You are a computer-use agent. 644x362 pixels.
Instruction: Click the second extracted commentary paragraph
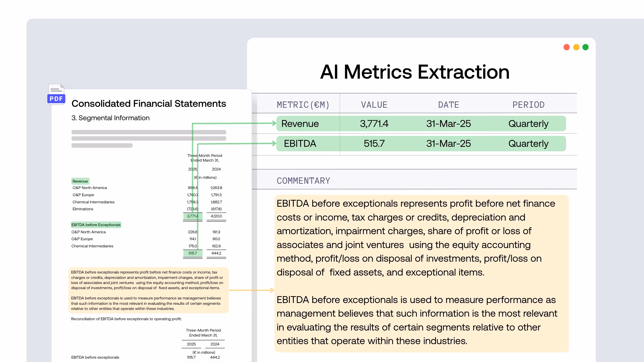[417, 320]
